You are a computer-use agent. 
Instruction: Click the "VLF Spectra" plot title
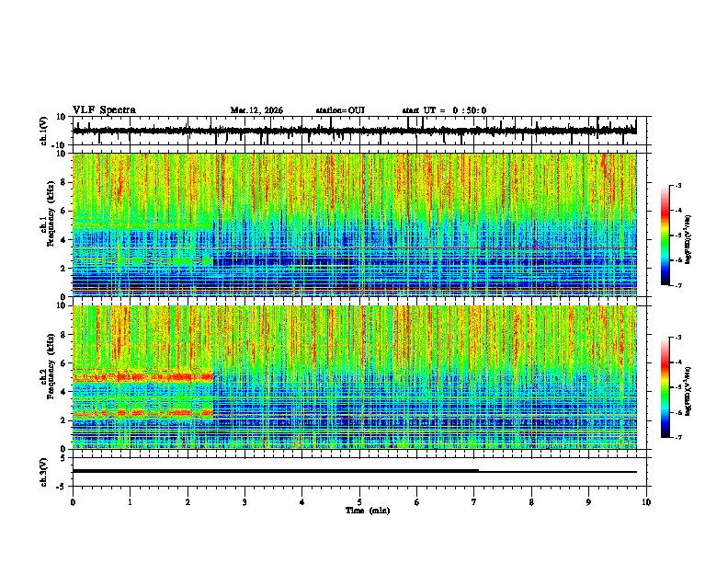click(104, 110)
